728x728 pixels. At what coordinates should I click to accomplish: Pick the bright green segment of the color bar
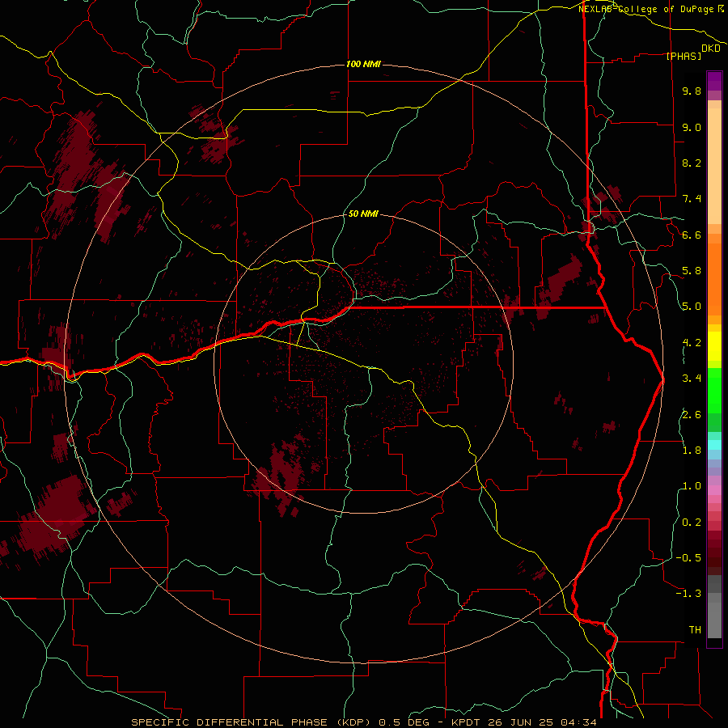click(x=714, y=390)
